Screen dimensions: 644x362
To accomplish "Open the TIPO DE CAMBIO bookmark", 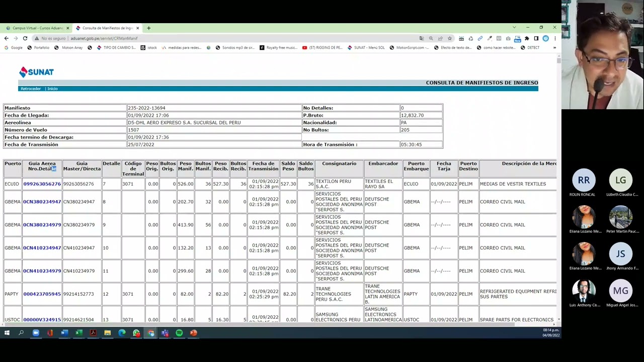I will coord(116,48).
